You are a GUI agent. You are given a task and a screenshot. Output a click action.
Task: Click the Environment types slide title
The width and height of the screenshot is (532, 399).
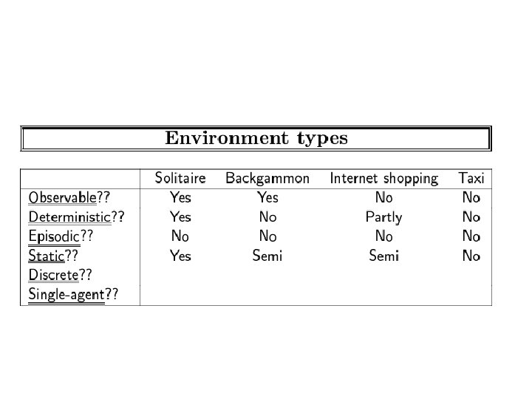[256, 138]
